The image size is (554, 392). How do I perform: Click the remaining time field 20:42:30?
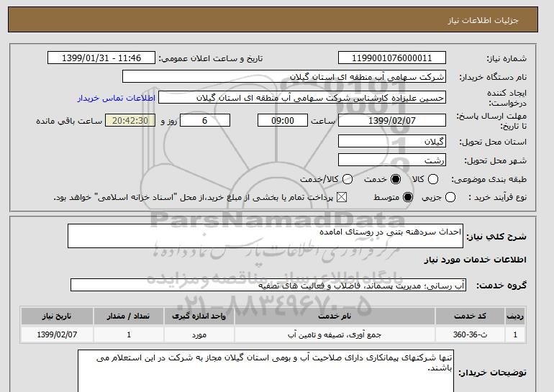pyautogui.click(x=130, y=120)
